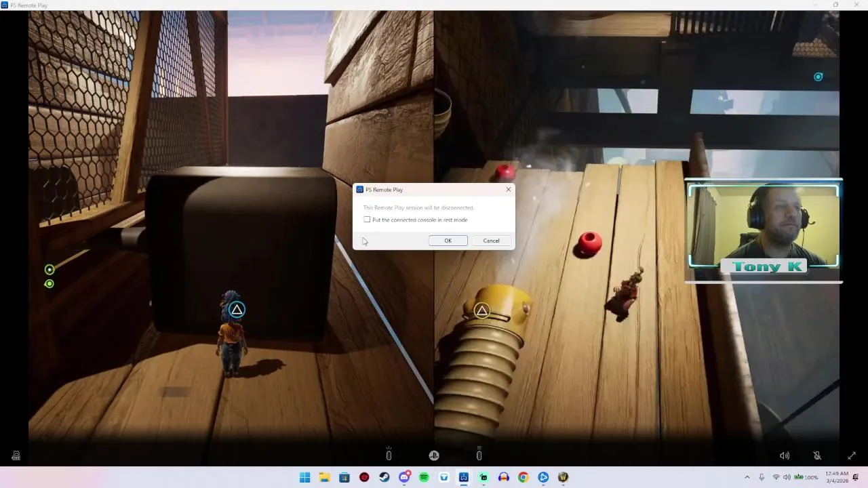Toggle the Remote Play microphone mute
The image size is (868, 488).
[817, 455]
